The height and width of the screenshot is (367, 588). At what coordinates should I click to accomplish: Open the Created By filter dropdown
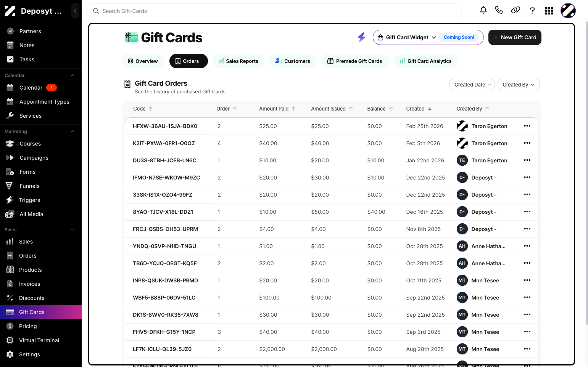pyautogui.click(x=518, y=85)
